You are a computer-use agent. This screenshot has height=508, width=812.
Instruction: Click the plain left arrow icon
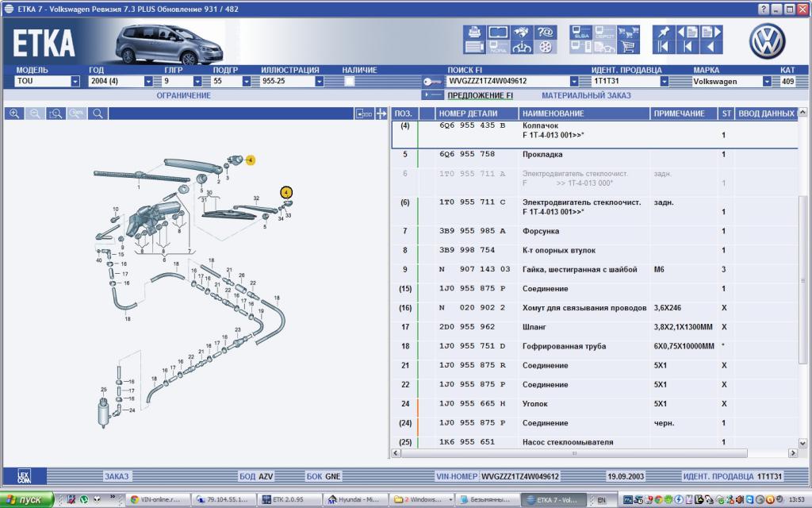pyautogui.click(x=711, y=47)
